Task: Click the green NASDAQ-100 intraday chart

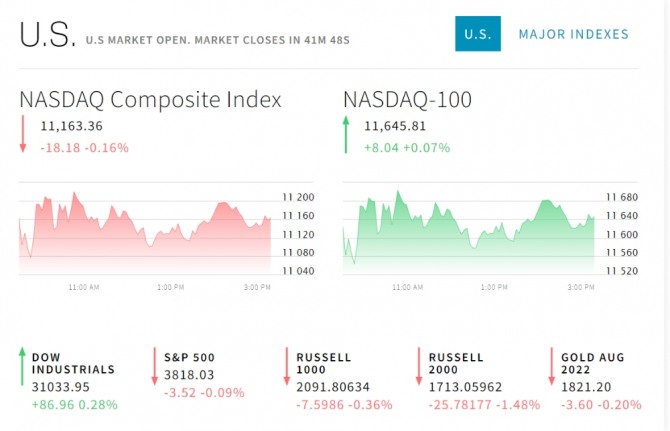Action: 469,227
